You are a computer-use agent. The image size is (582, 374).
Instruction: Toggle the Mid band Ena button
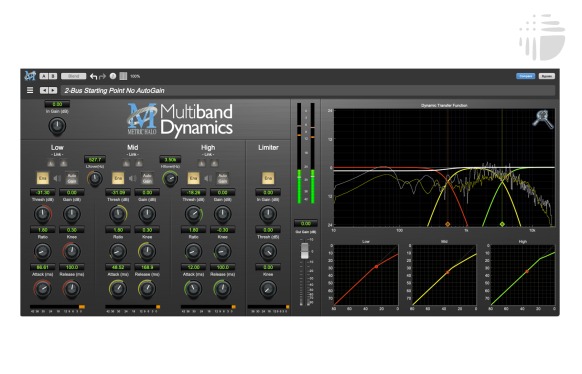tap(118, 178)
